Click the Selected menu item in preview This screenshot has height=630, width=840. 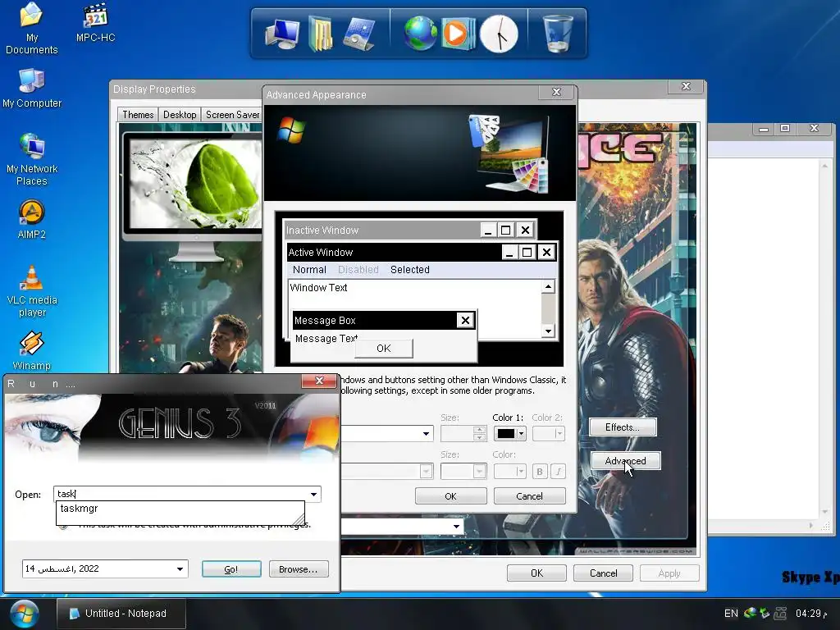click(410, 269)
